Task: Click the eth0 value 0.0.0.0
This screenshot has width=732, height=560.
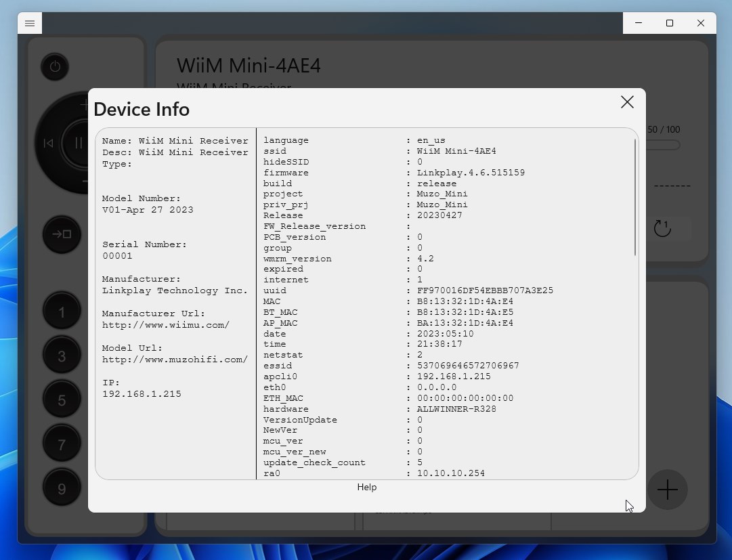Action: tap(437, 387)
